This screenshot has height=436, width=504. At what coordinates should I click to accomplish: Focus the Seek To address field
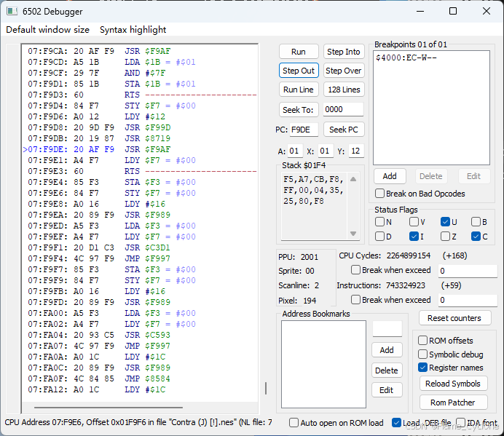coord(343,110)
